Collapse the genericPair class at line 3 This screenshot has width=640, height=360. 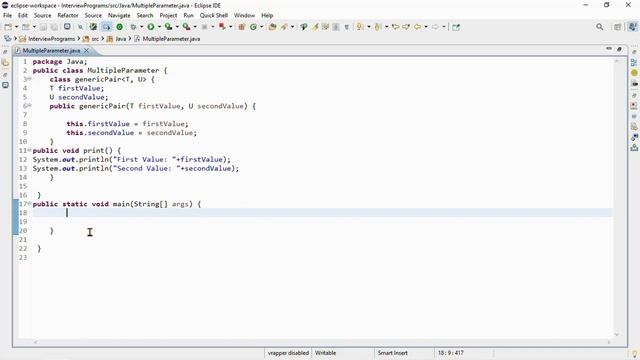point(29,79)
